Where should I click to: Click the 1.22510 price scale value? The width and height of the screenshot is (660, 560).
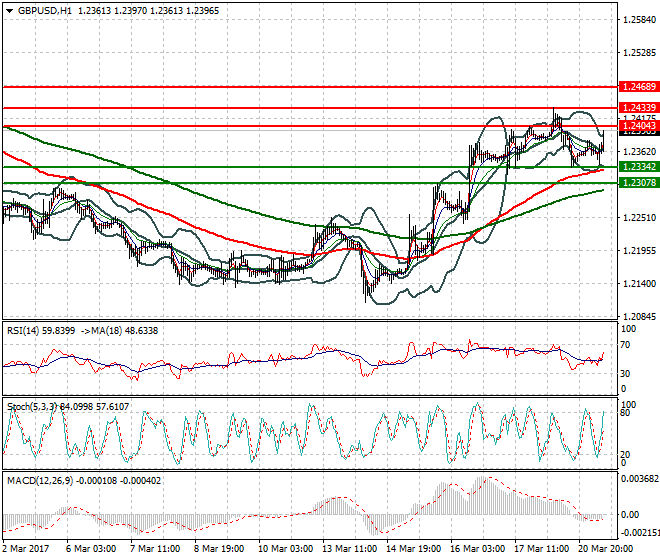(x=639, y=218)
